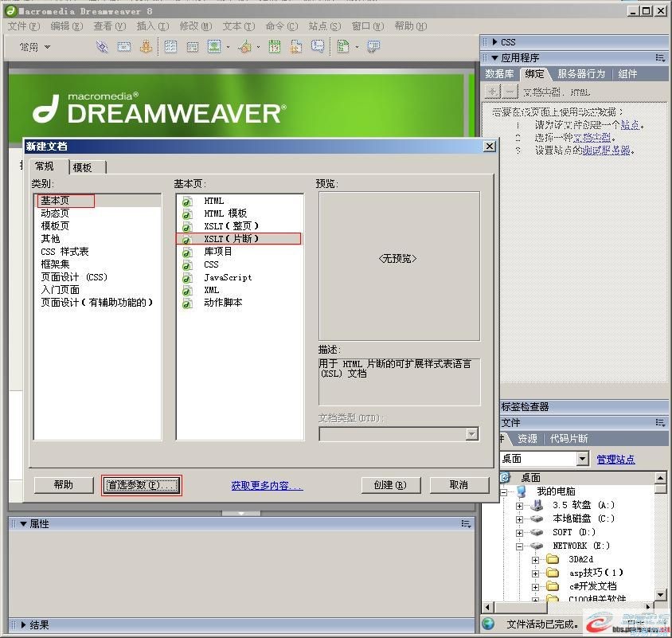
Task: Click the 获取更多内容 link
Action: 267,485
